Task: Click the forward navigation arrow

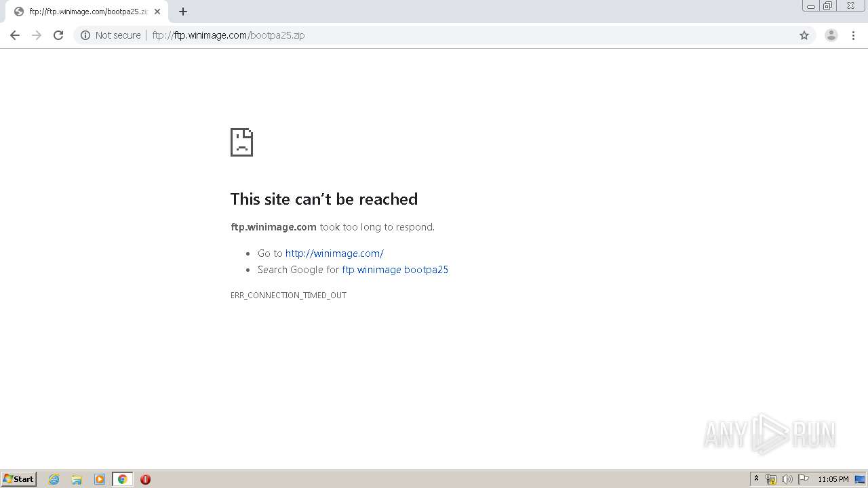Action: point(37,35)
